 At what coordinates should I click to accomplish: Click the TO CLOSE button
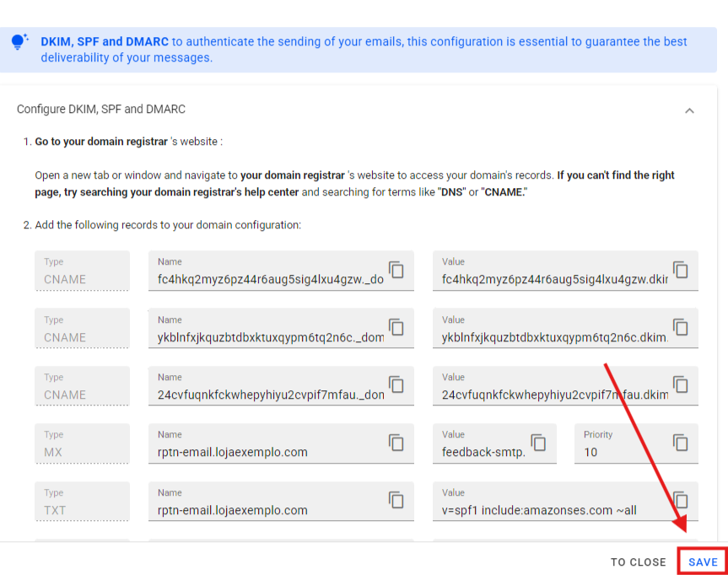[638, 562]
